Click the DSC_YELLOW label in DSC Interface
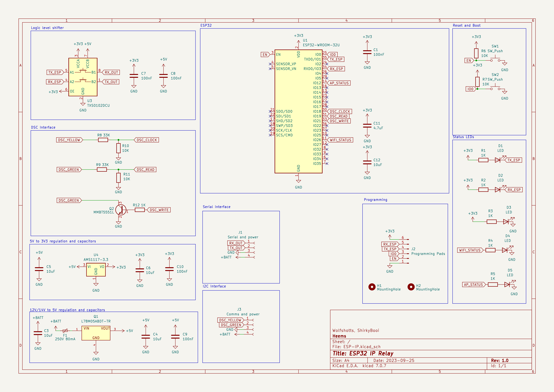The width and height of the screenshot is (554, 392). coord(69,140)
